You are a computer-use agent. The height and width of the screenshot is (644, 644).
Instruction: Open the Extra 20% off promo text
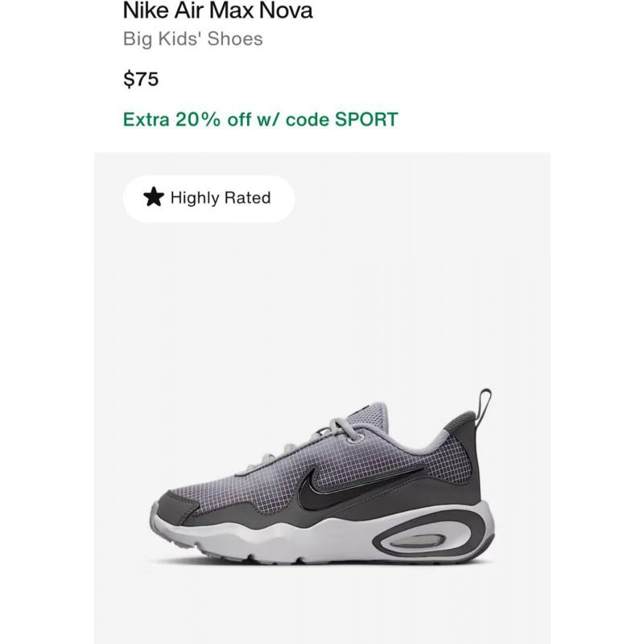[260, 119]
